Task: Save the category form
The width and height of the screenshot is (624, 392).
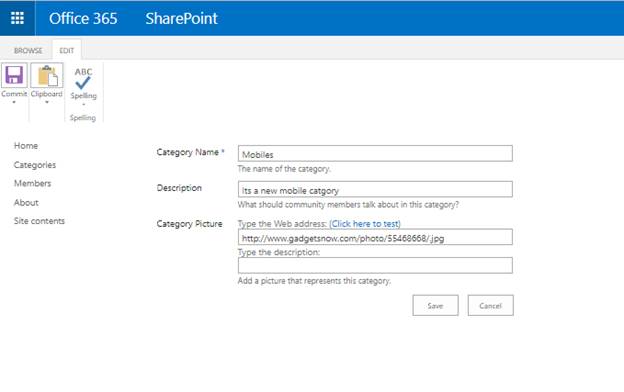Action: [x=435, y=305]
